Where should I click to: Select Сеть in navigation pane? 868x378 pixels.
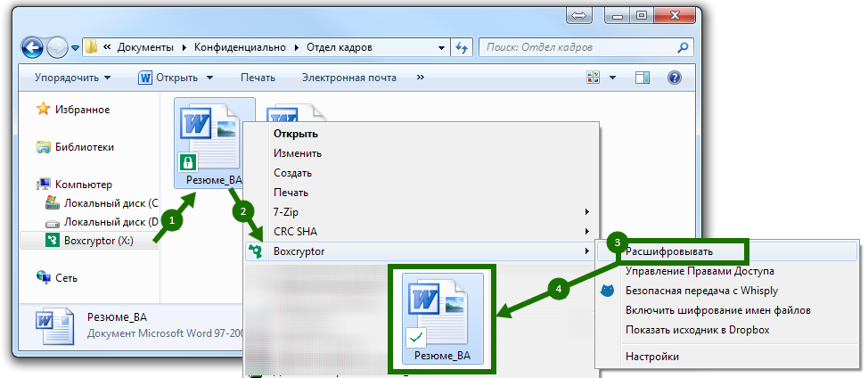point(58,278)
